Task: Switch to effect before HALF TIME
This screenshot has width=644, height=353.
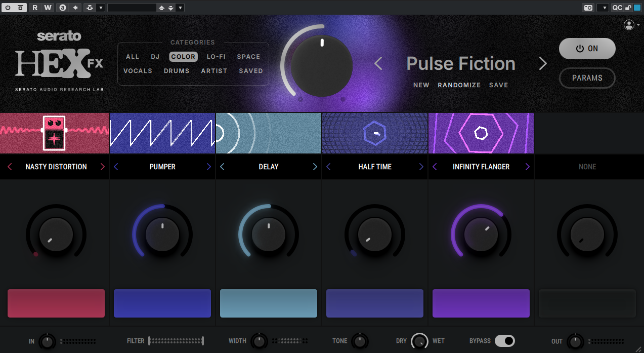Action: pos(328,167)
